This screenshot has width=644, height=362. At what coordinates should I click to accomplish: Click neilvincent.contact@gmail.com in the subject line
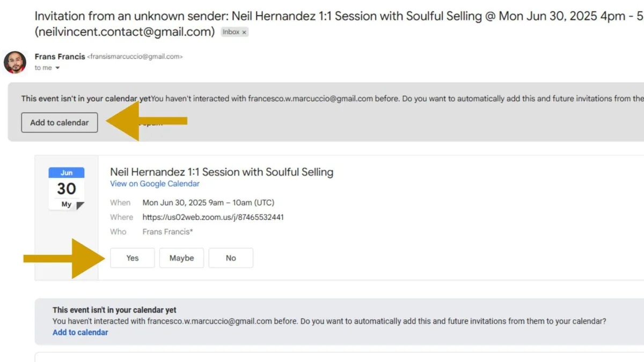point(125,32)
